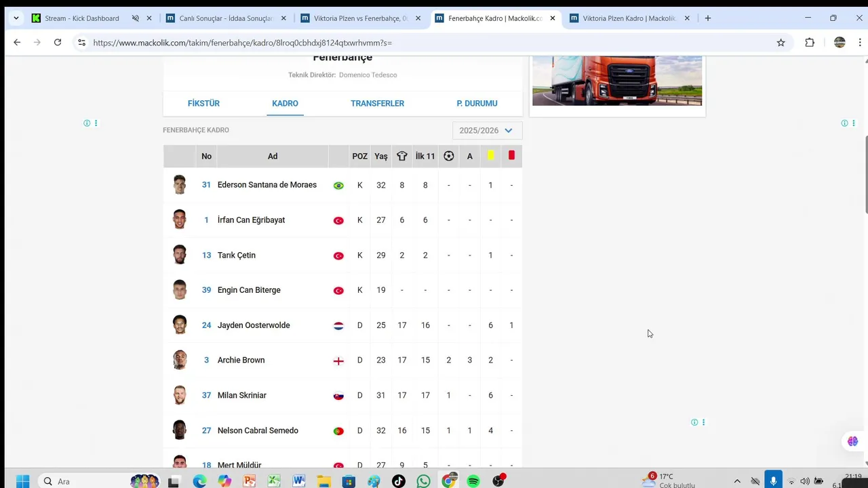Sort by the POZ column header
868x488 pixels.
click(359, 156)
